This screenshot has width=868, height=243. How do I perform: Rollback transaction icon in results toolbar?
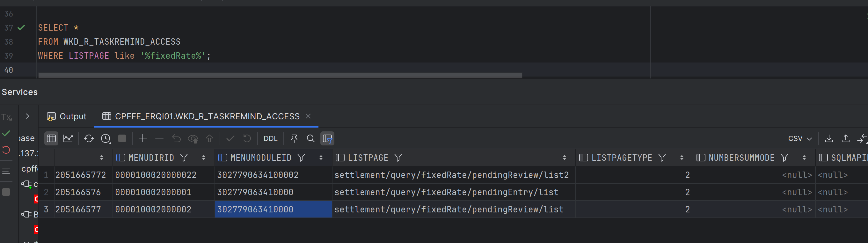247,138
